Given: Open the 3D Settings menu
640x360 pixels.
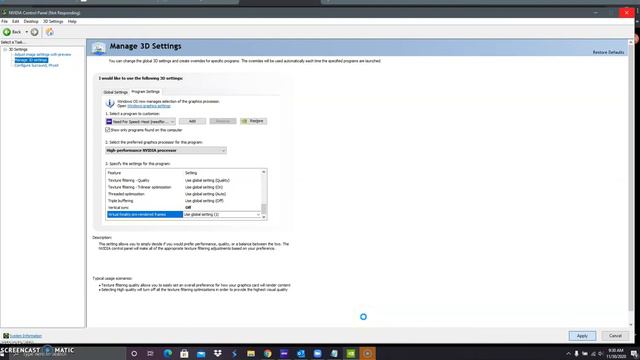Looking at the screenshot, I should tap(53, 21).
